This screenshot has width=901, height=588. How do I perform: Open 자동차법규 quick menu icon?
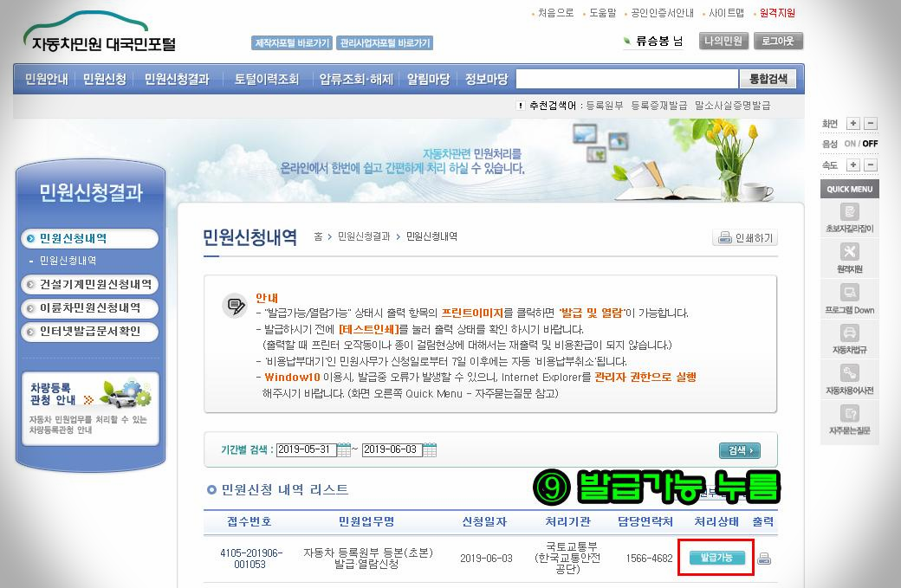(x=849, y=339)
